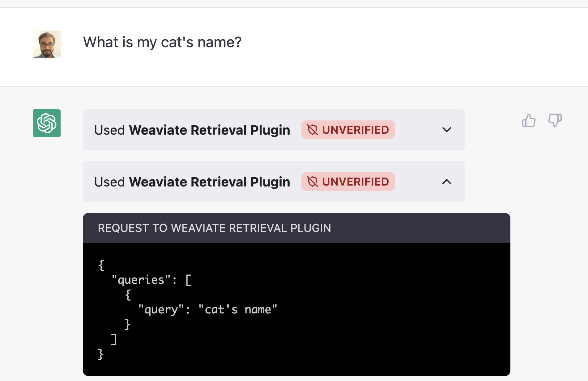The width and height of the screenshot is (588, 381).
Task: Click the first UNVERIFIED badge text
Action: tap(355, 130)
